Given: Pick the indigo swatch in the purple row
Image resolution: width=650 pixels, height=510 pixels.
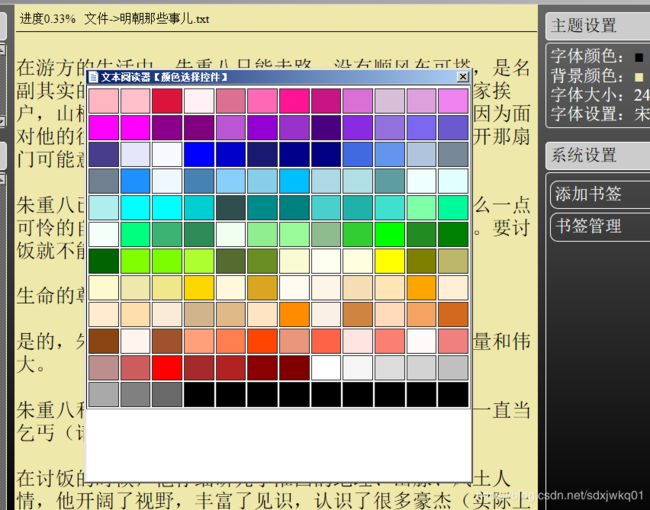Looking at the screenshot, I should click(x=326, y=128).
